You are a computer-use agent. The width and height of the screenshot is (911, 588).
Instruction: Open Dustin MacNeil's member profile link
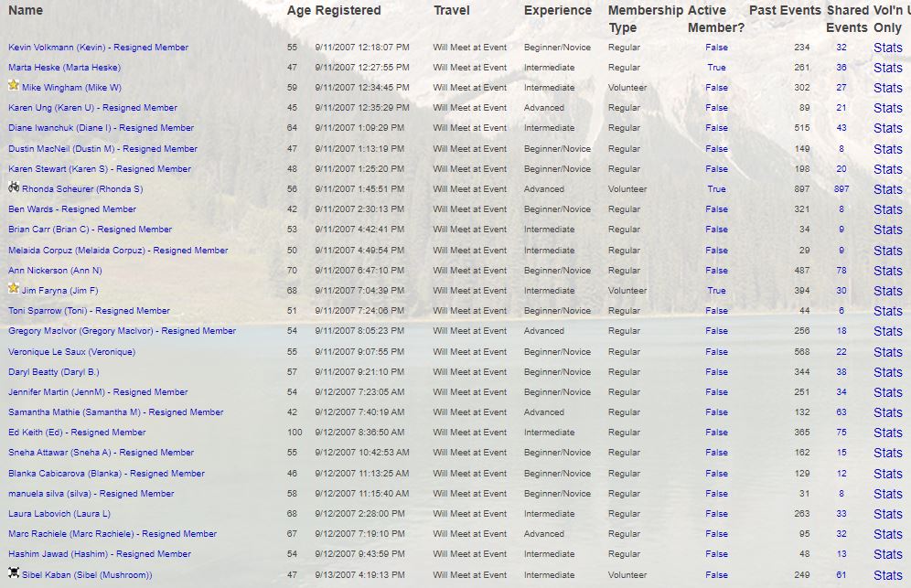pos(102,149)
